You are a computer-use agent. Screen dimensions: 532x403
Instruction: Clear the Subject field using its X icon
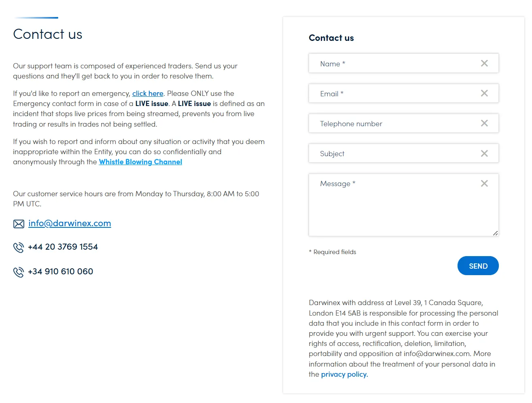(484, 153)
